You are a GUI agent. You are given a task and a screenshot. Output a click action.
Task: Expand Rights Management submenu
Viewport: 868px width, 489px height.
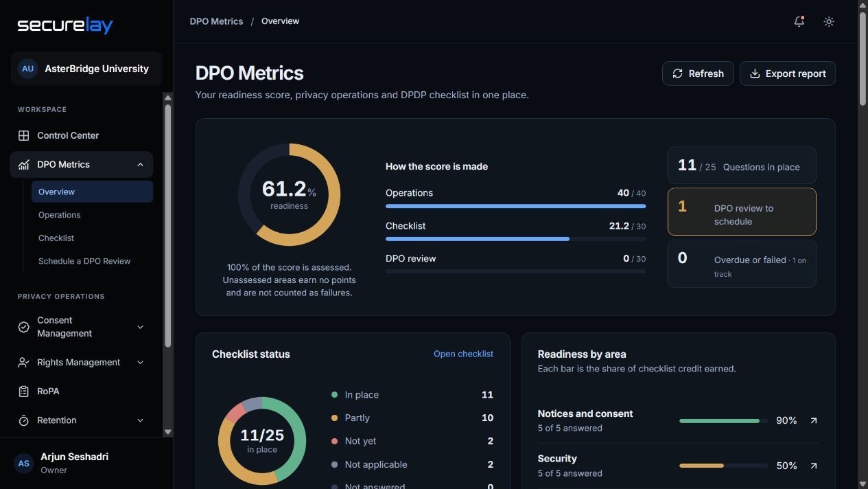pyautogui.click(x=140, y=362)
